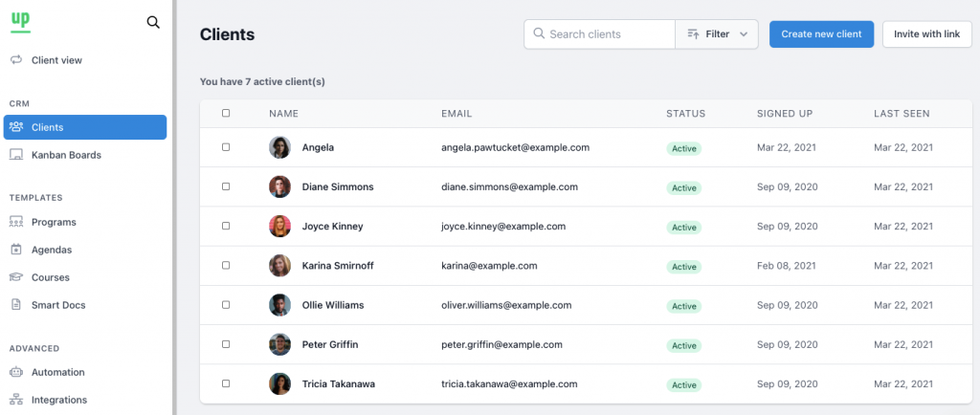Click Peter Griffin's avatar photo

pos(280,344)
